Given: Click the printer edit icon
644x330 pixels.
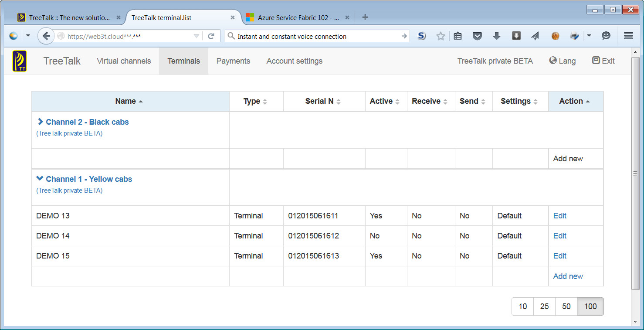Looking at the screenshot, I should point(575,36).
